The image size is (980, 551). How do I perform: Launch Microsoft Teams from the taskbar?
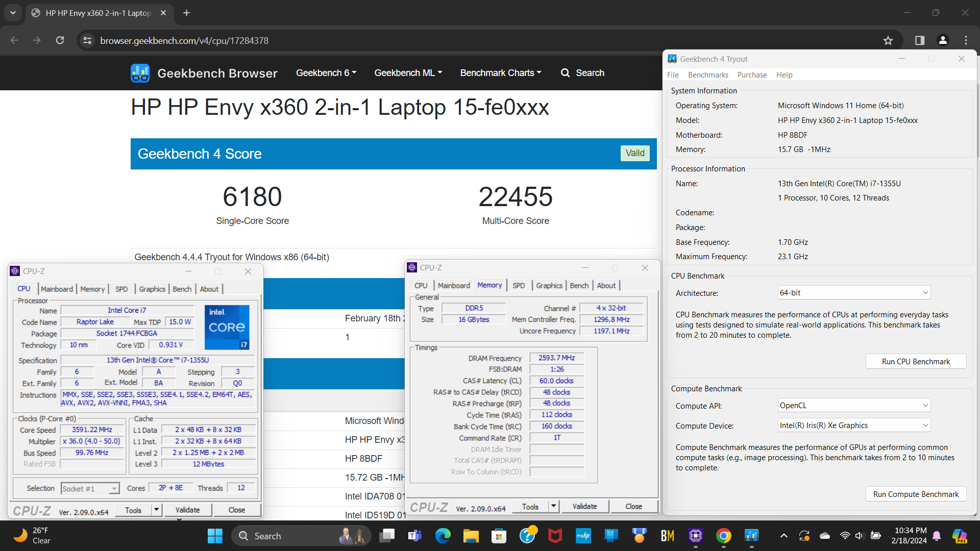point(414,536)
